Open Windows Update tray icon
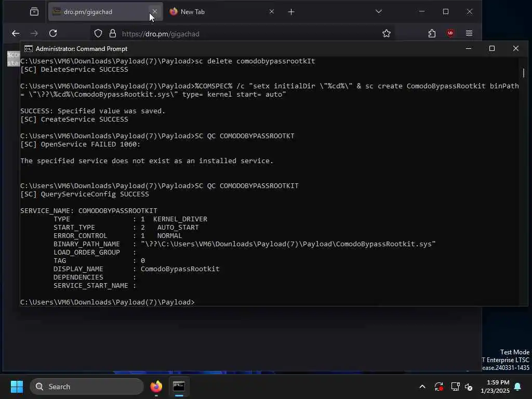 [x=438, y=387]
